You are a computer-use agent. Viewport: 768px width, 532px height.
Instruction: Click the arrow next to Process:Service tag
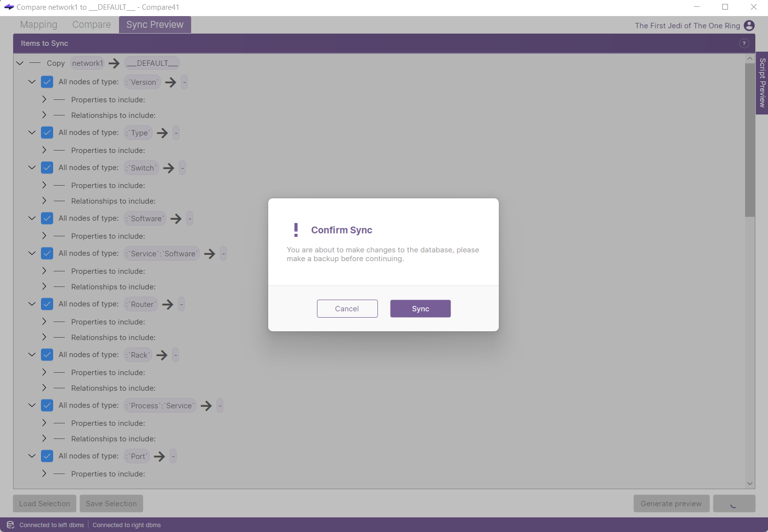click(x=206, y=405)
